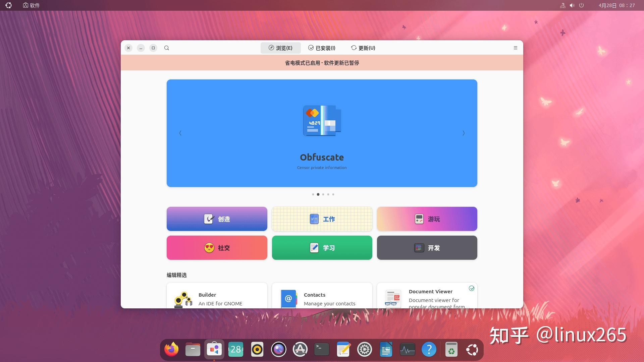Open the 工作 category card
Viewport: 644px width, 362px height.
click(322, 219)
